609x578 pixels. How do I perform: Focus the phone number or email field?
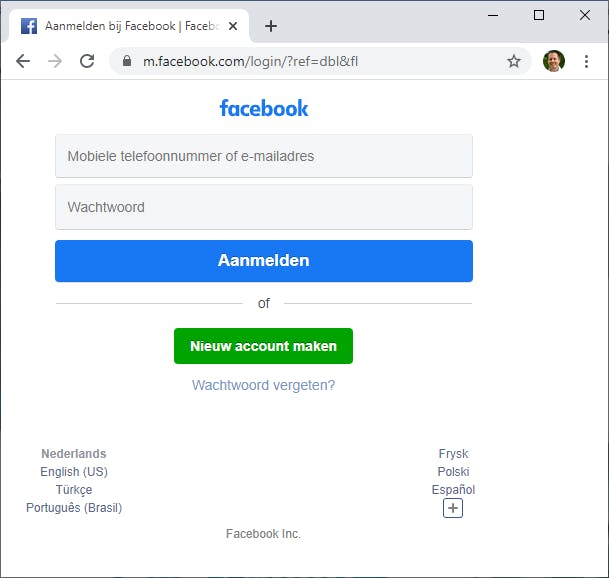[x=264, y=156]
